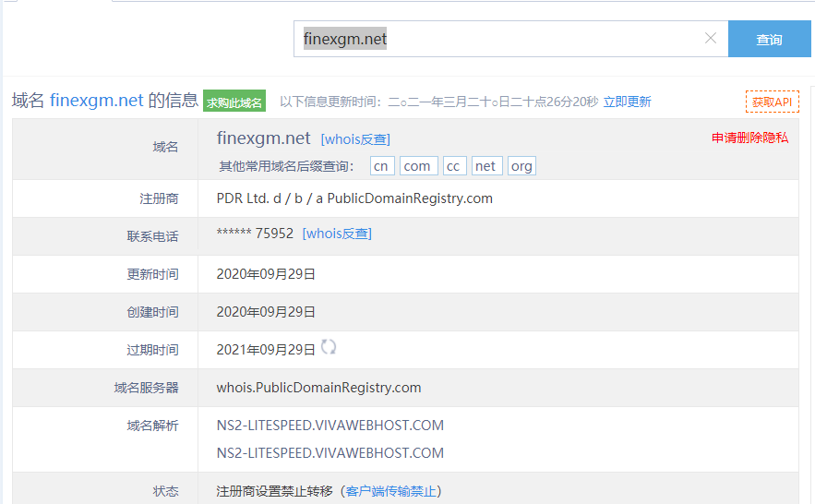Click the registrar name PDR Ltd. text
This screenshot has height=504, width=815.
click(x=354, y=198)
